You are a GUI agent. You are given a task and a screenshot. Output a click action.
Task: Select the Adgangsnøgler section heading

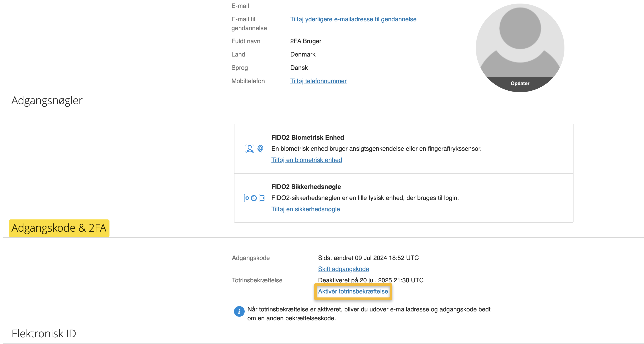click(x=47, y=101)
